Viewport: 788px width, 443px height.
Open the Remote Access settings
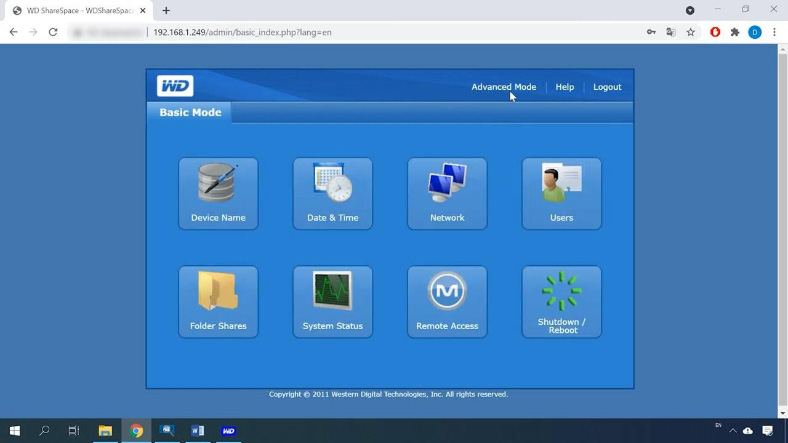click(447, 302)
